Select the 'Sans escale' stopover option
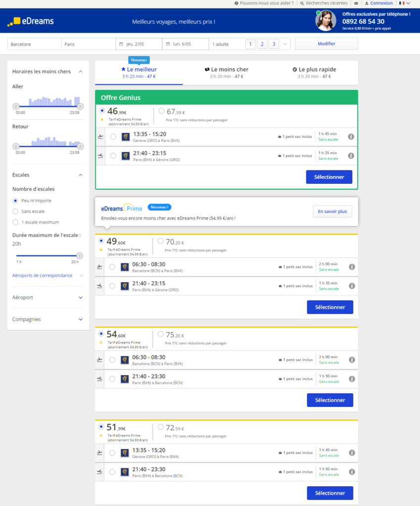The image size is (420, 506). pyautogui.click(x=15, y=211)
